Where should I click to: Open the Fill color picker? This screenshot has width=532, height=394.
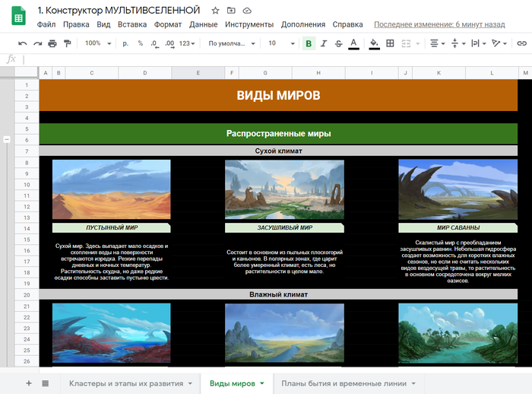pyautogui.click(x=374, y=43)
